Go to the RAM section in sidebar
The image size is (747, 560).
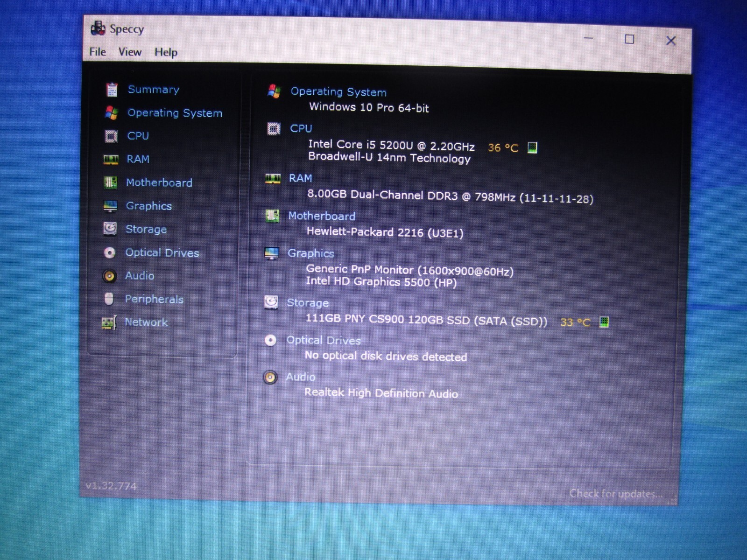click(138, 159)
